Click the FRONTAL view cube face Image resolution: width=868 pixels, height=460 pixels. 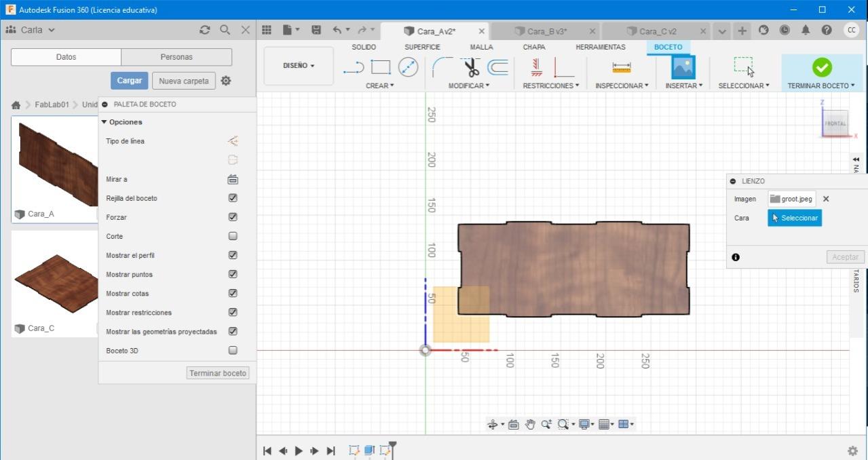[x=835, y=123]
